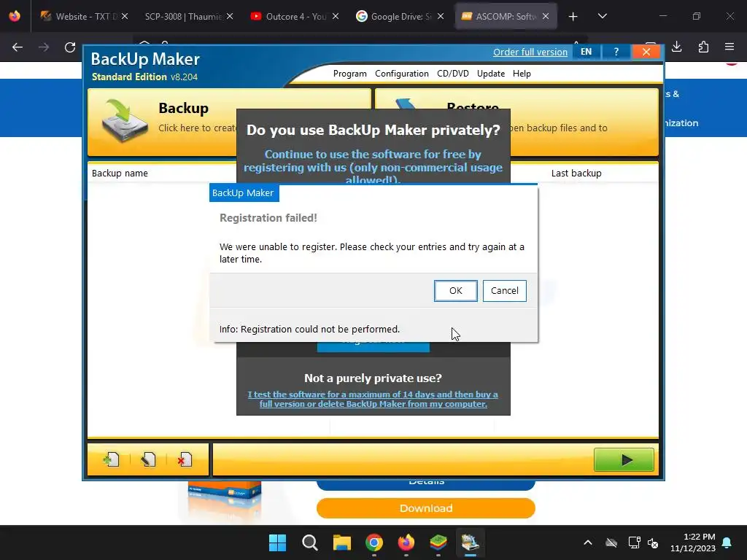Close the Google Drive tab
Screen dimensions: 747x560
click(441, 16)
